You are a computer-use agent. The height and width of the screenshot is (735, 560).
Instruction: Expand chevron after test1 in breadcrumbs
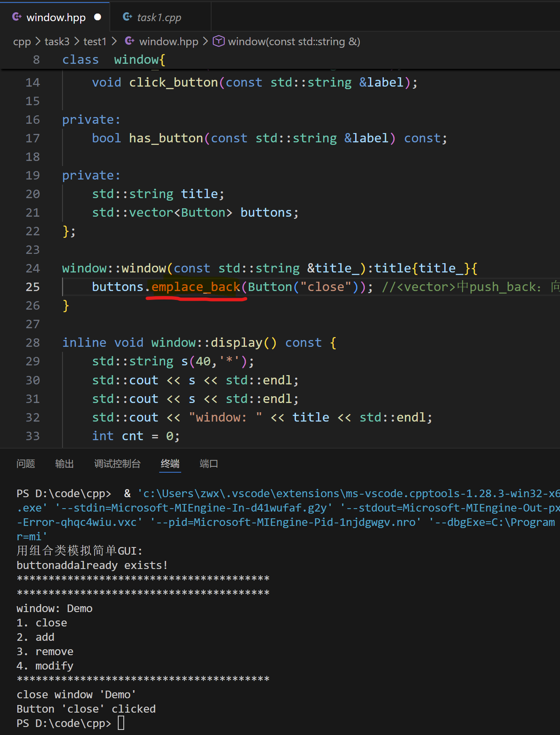click(x=114, y=41)
